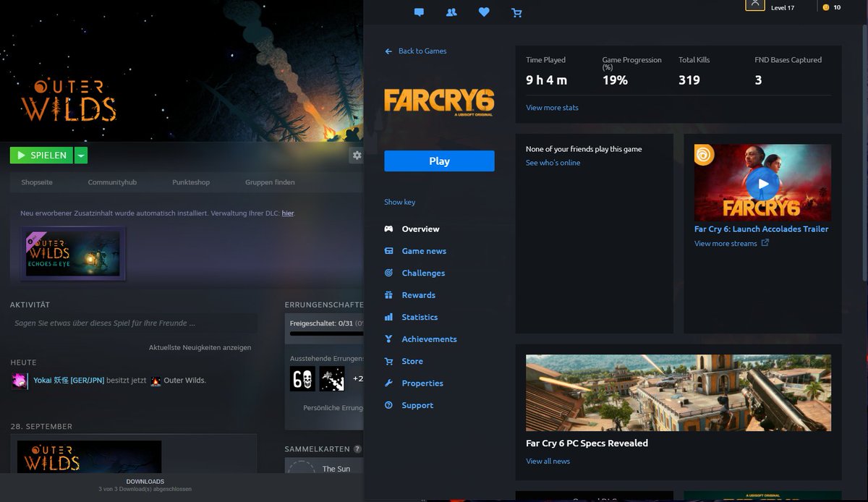Click the Units coin icon showing 10
This screenshot has width=868, height=502.
pyautogui.click(x=825, y=7)
